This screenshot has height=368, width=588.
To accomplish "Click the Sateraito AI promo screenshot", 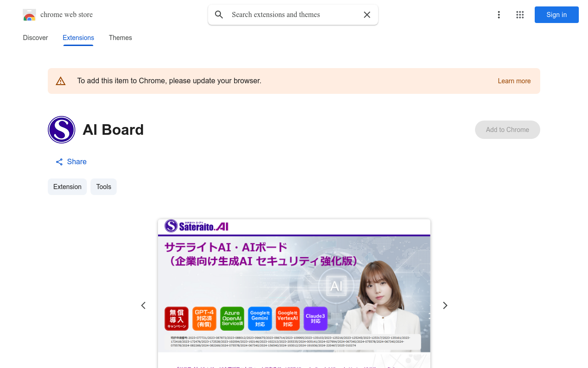I will coord(294,293).
